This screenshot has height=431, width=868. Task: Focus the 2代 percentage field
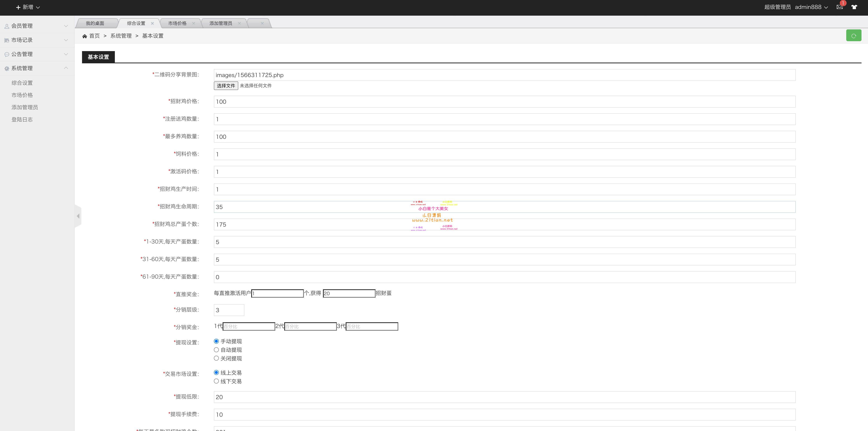[310, 326]
